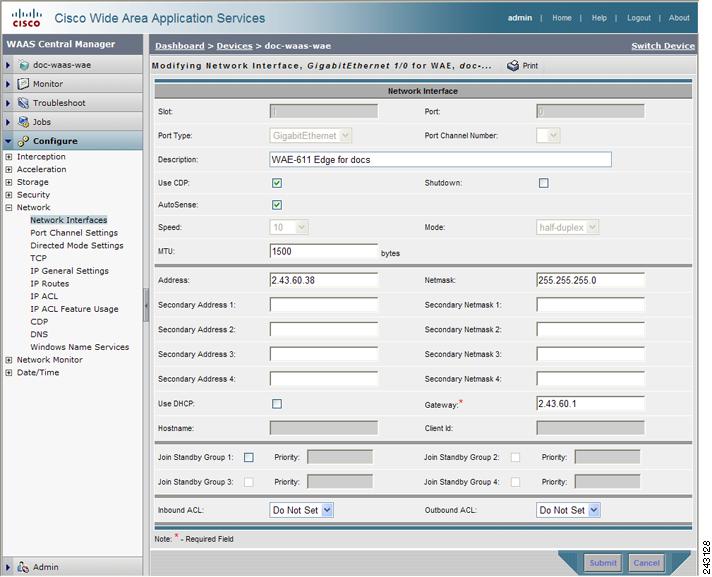Check Join Standby Group 2
The width and height of the screenshot is (712, 577).
pos(515,458)
